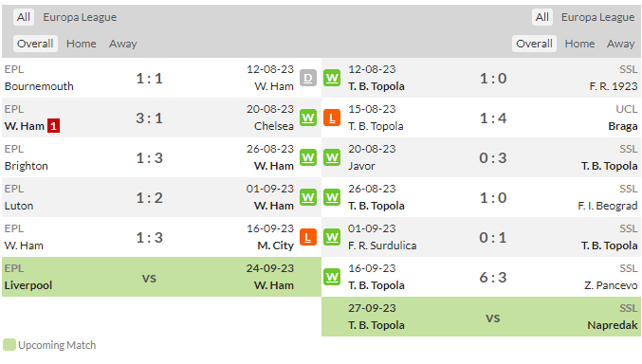Click win badge for F. R. 1923 match
Viewport: 642px width, 364px height.
click(x=332, y=78)
